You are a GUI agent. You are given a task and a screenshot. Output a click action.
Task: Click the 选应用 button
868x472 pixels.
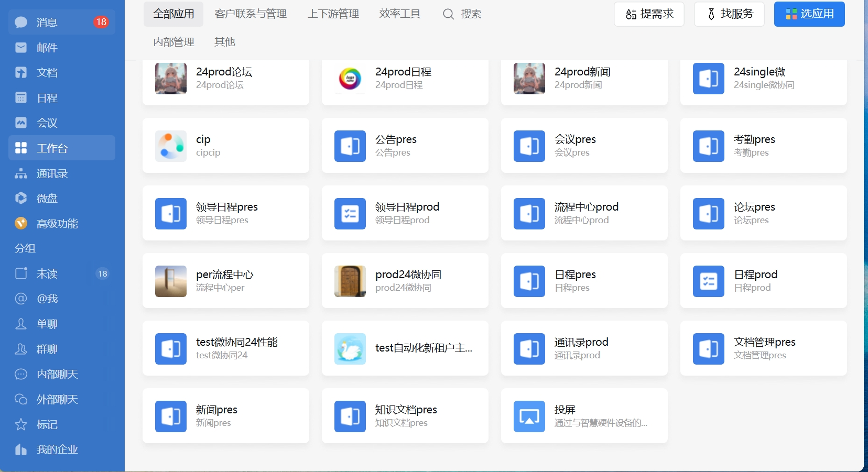[809, 14]
